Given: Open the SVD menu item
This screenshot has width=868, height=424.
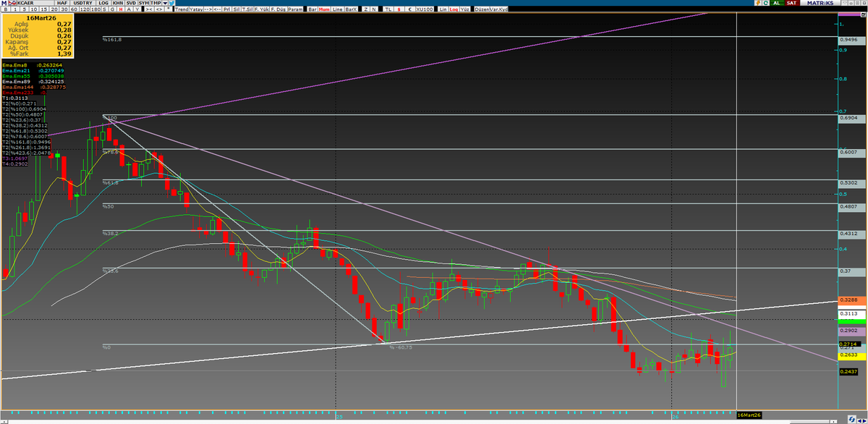Looking at the screenshot, I should [x=131, y=3].
